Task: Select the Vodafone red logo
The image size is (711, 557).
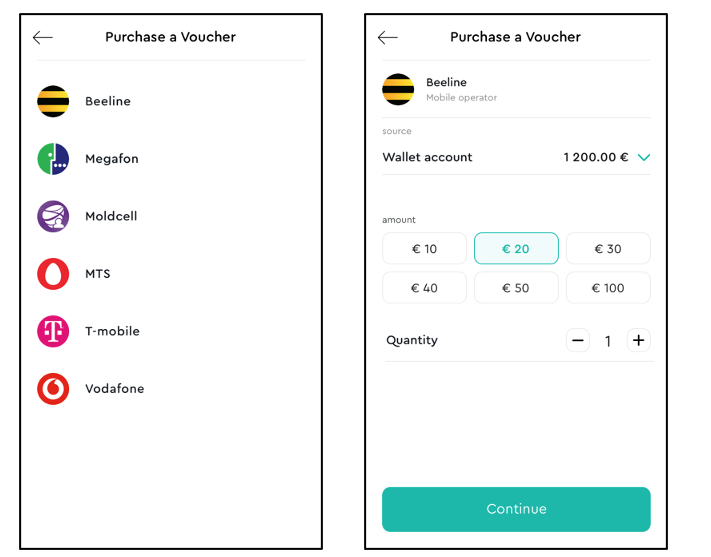Action: click(53, 389)
